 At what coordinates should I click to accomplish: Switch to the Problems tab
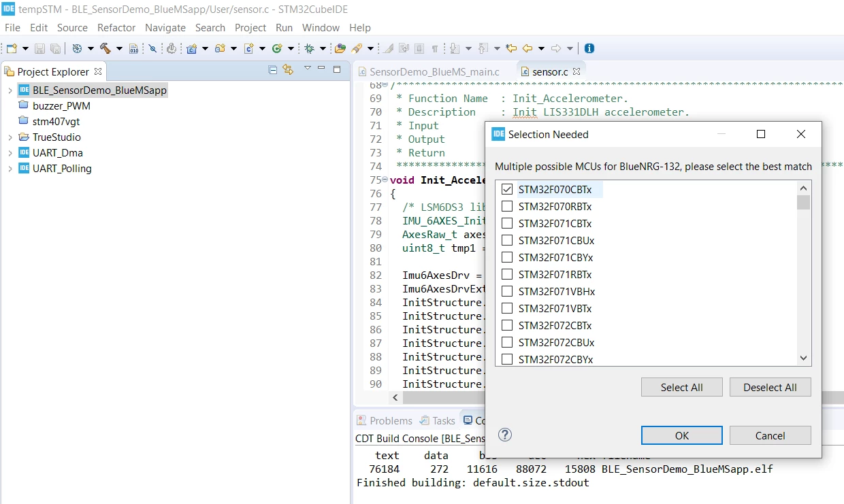click(384, 420)
